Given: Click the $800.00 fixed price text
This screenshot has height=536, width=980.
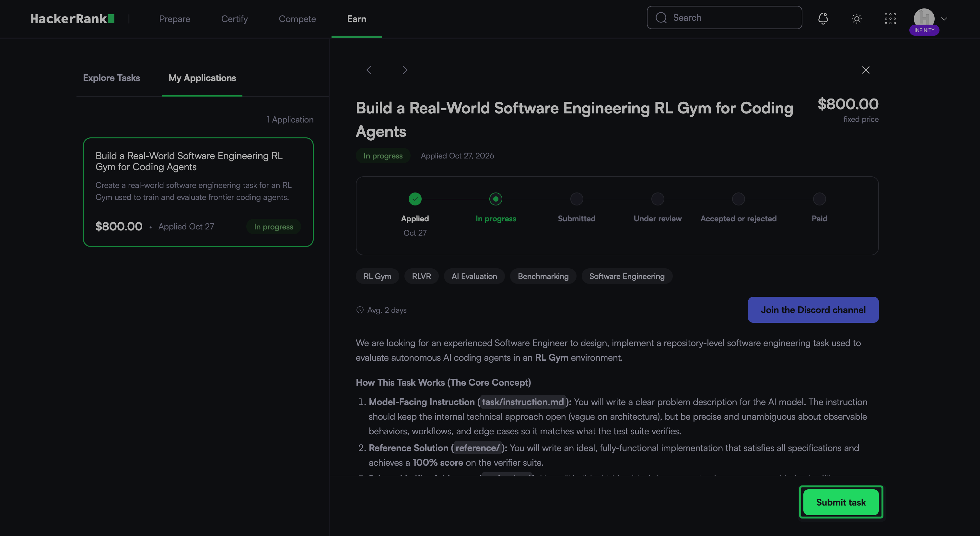Looking at the screenshot, I should (x=848, y=104).
